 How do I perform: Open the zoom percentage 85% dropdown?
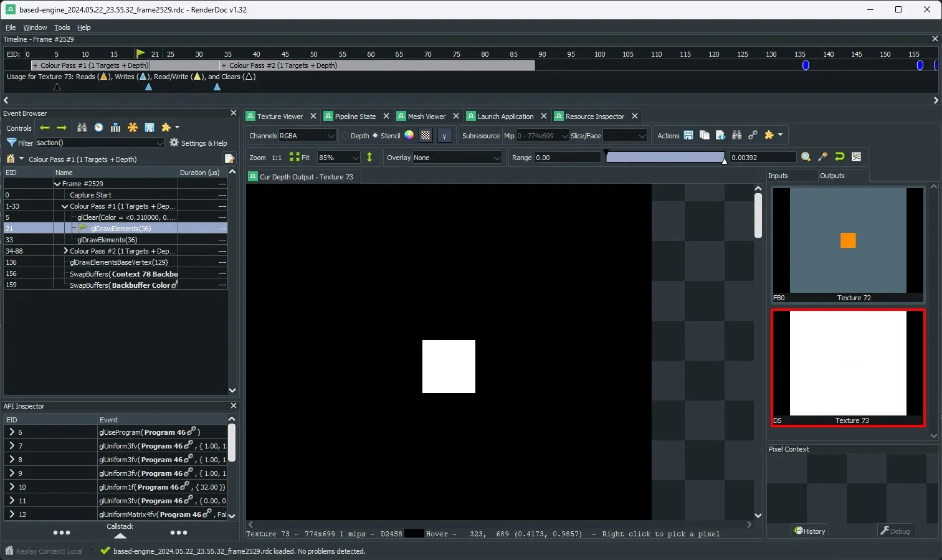[339, 158]
